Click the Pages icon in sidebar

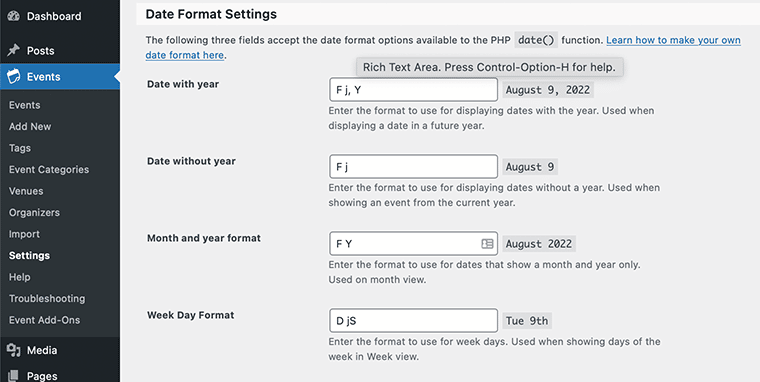(14, 376)
